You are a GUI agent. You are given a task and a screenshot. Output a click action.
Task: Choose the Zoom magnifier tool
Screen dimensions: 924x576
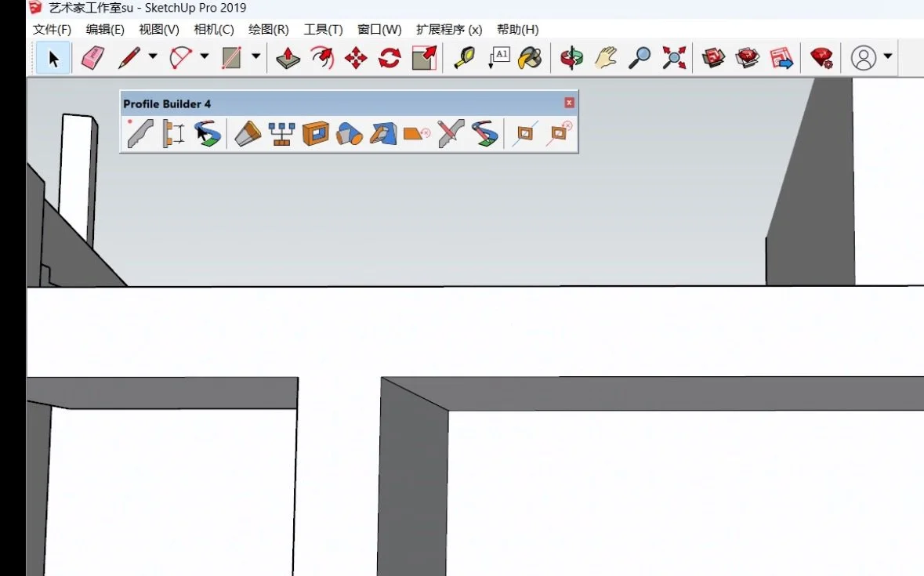tap(640, 58)
